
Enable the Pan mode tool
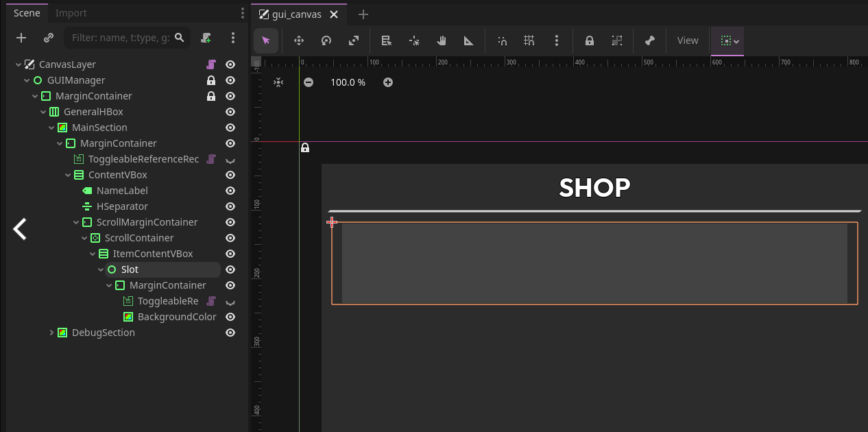pyautogui.click(x=442, y=40)
